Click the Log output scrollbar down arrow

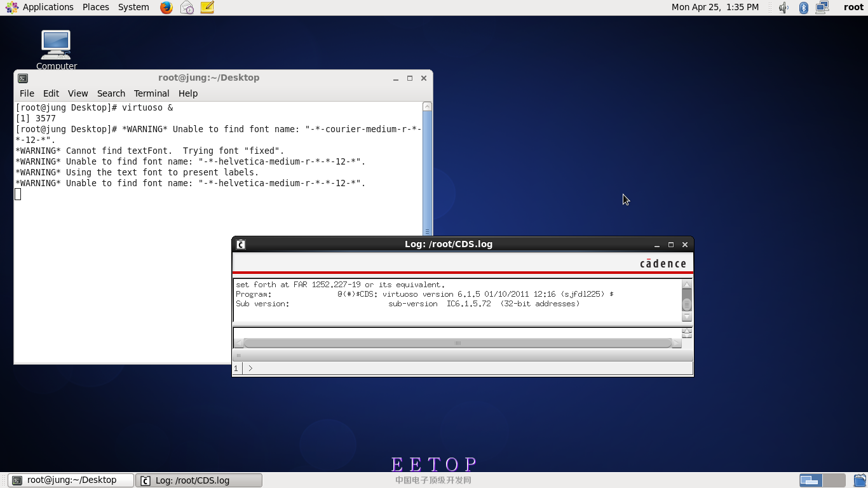(686, 316)
